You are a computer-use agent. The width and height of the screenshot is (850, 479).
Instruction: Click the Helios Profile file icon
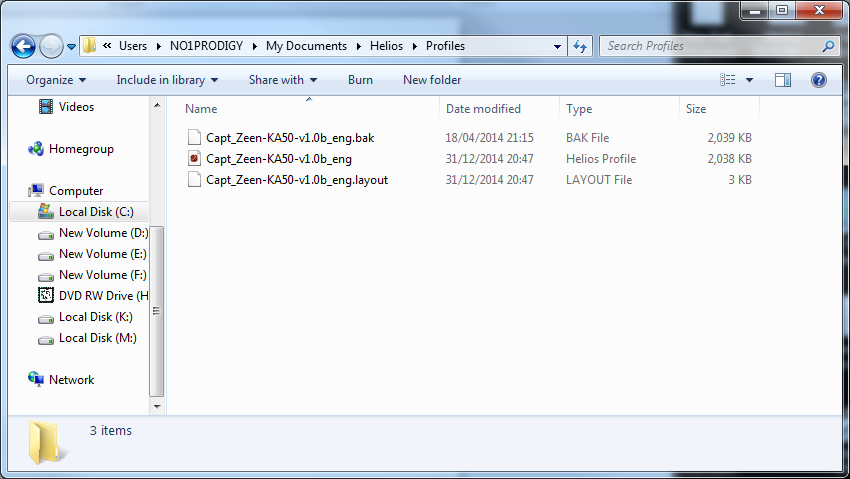[x=194, y=158]
